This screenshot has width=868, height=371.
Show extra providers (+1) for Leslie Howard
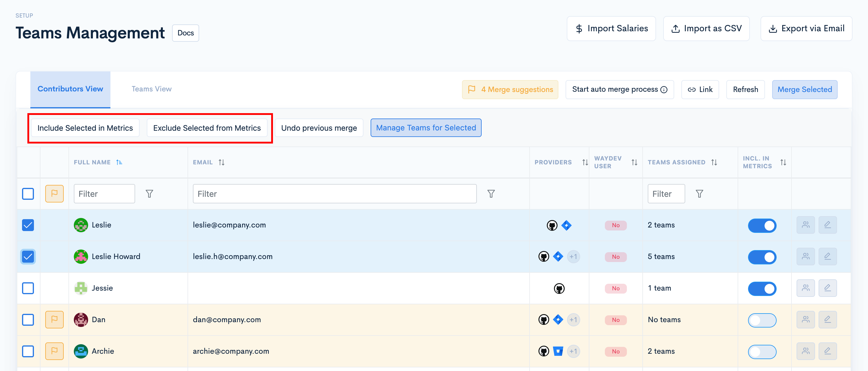pos(573,257)
